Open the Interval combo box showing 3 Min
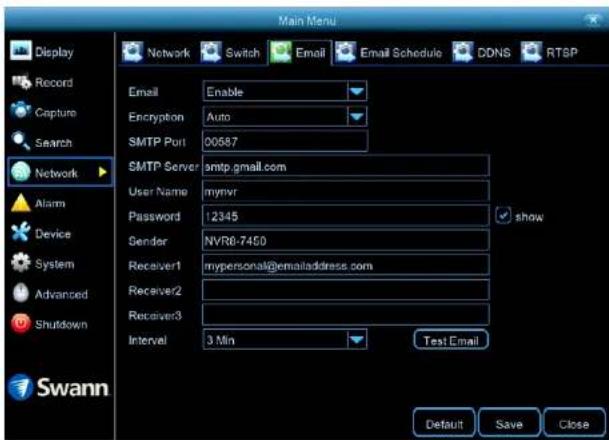609x440 pixels. pyautogui.click(x=285, y=340)
